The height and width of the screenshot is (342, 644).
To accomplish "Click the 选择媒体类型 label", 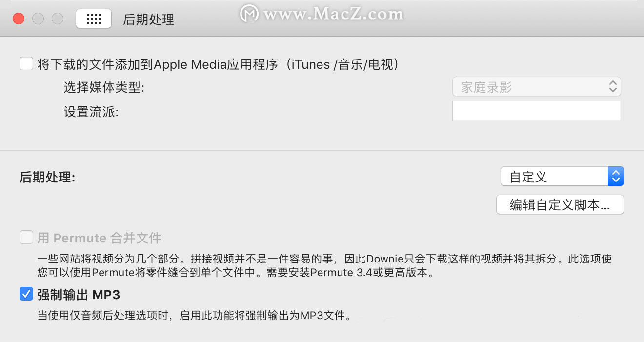I will click(x=104, y=88).
